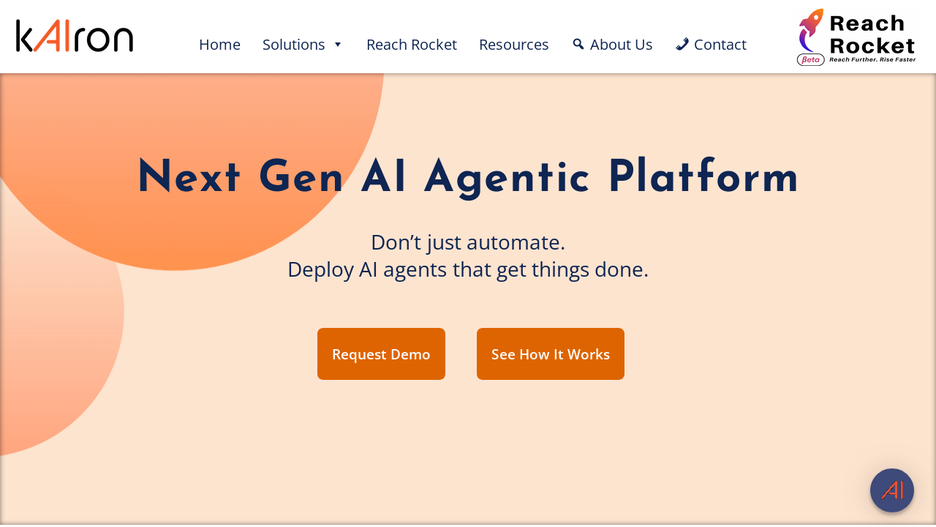Click the rocket icon in Reach Rocket logo
The height and width of the screenshot is (527, 936).
(x=811, y=30)
